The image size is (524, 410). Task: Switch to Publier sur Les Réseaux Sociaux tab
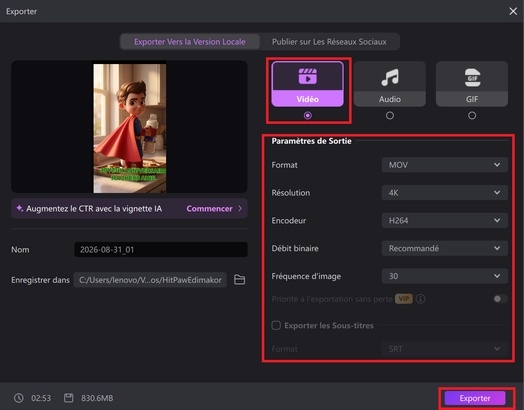click(329, 42)
